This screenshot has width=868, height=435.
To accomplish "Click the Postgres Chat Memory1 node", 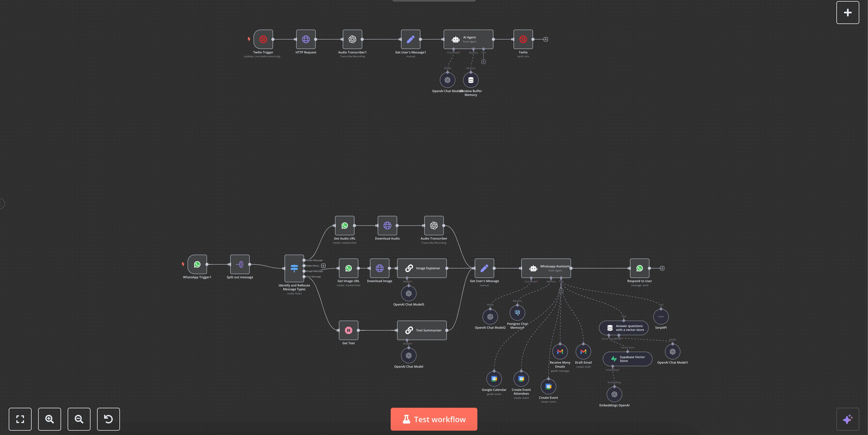I will pos(517,313).
